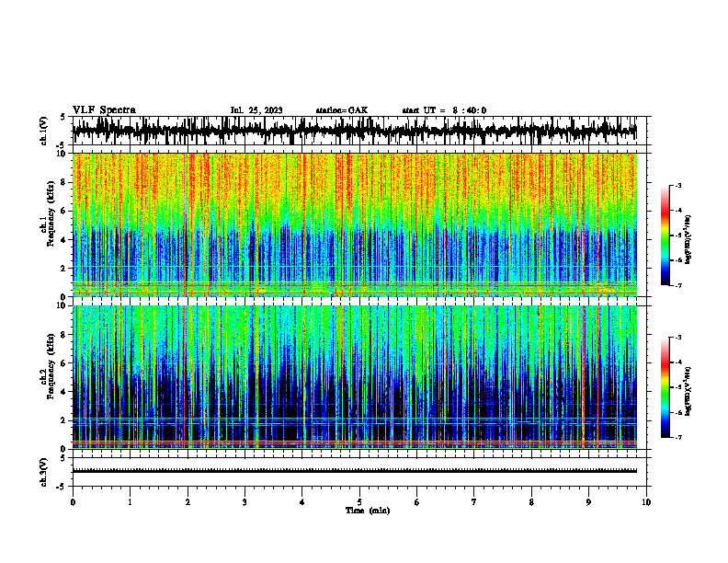Click the ch.3(V) axis label
Viewport: 728px width, 563px height.
(43, 472)
